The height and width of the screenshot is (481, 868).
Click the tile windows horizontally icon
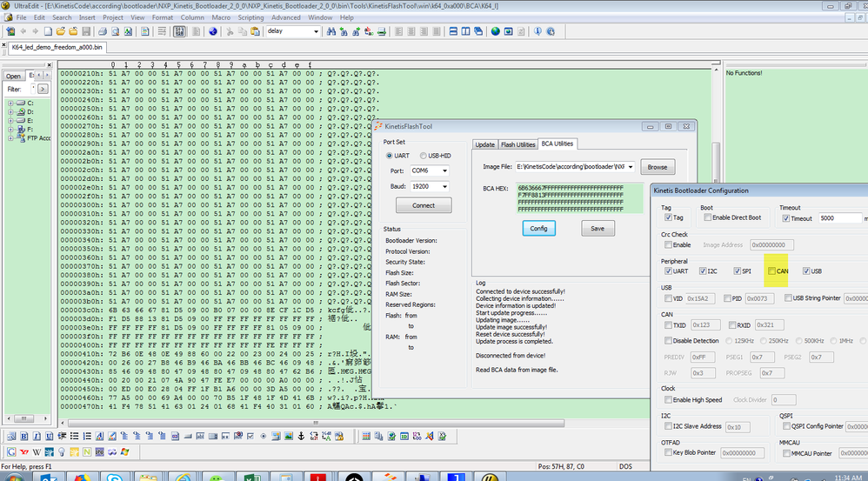coord(453,31)
